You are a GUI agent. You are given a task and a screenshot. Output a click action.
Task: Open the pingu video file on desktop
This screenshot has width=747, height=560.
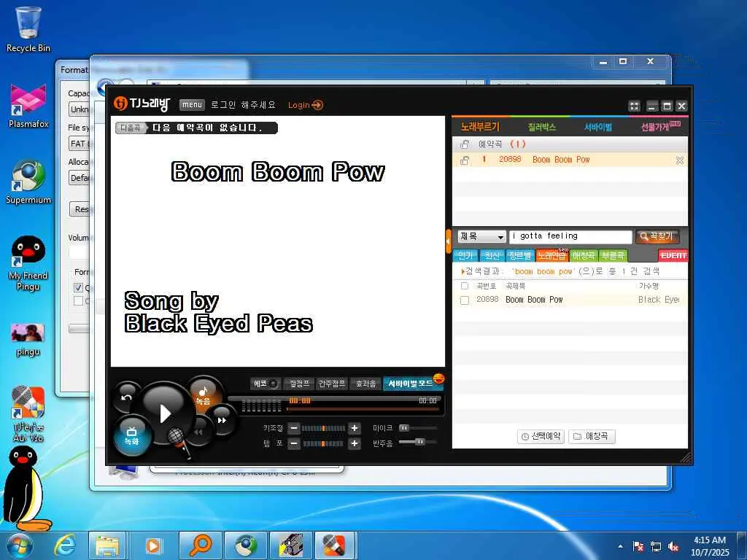click(x=28, y=340)
